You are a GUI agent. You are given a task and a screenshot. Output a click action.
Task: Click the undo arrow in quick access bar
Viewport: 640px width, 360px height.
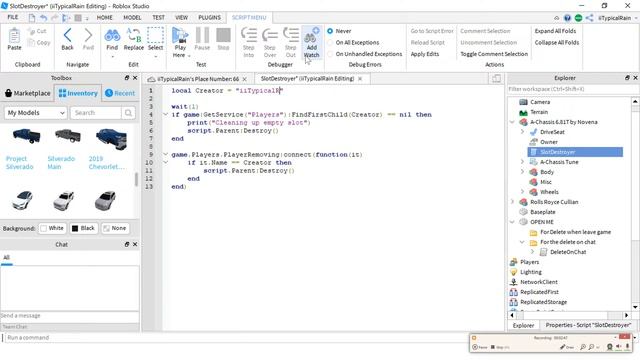(x=43, y=18)
